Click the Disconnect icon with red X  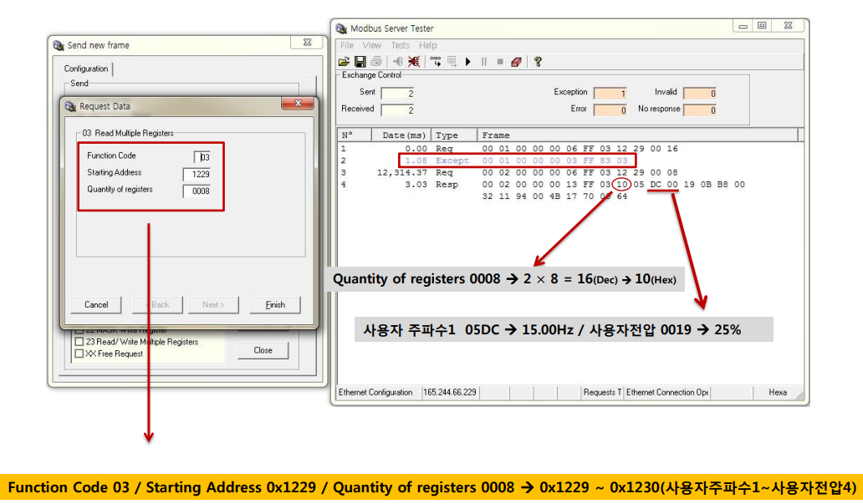click(x=413, y=61)
